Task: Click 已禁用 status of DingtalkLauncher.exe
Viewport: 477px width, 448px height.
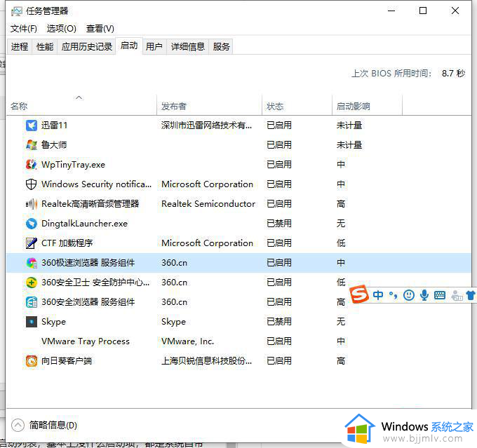Action: point(279,224)
